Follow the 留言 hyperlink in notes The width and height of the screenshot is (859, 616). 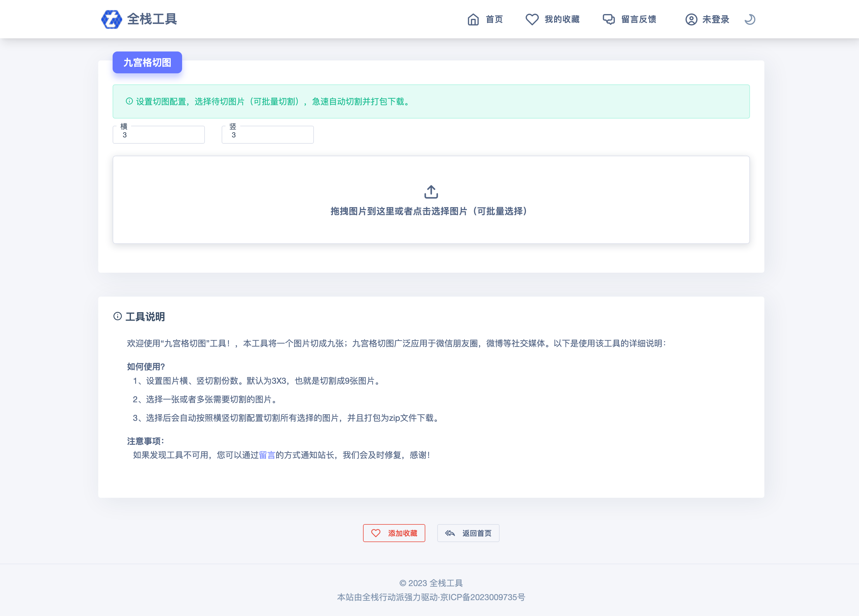(x=267, y=455)
